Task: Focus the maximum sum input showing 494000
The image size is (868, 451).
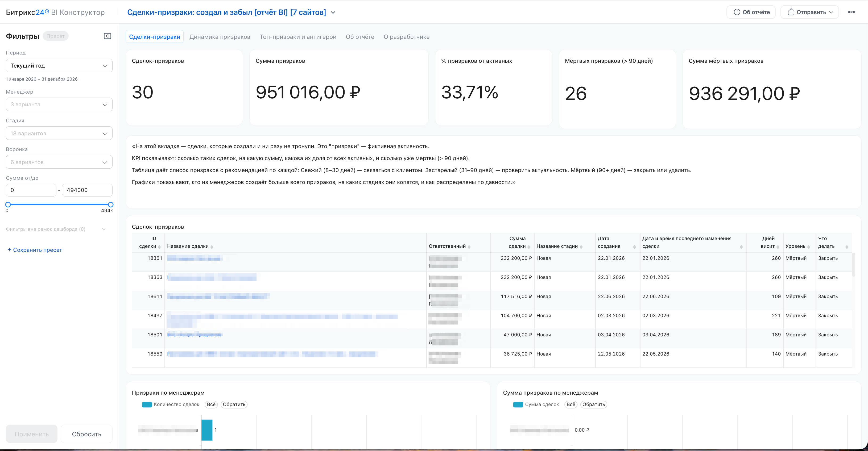Action: (87, 190)
